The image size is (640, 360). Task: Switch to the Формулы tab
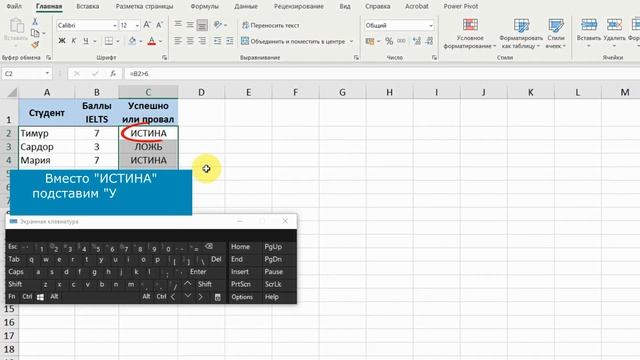click(x=204, y=6)
